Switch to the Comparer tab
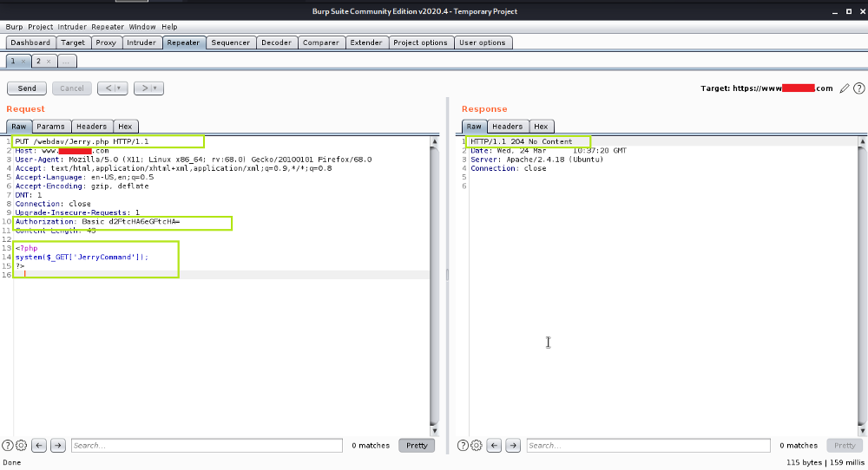Viewport: 868px width, 470px height. (x=321, y=42)
